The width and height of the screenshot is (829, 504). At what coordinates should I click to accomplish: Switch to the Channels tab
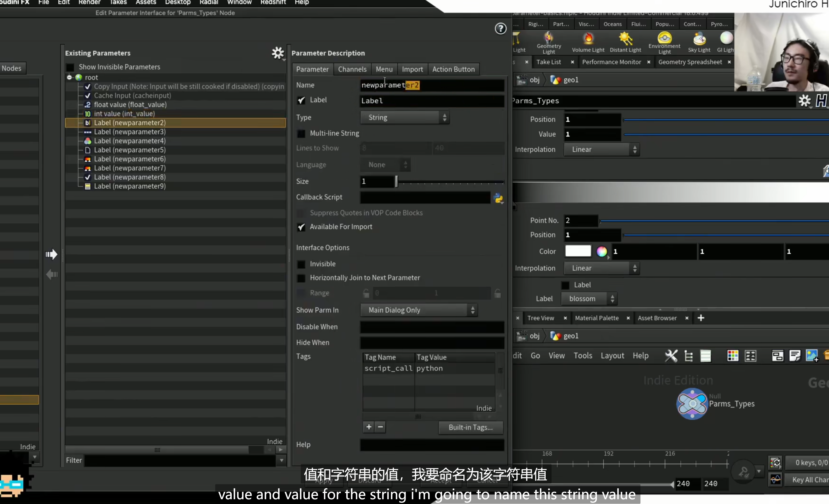click(x=352, y=69)
